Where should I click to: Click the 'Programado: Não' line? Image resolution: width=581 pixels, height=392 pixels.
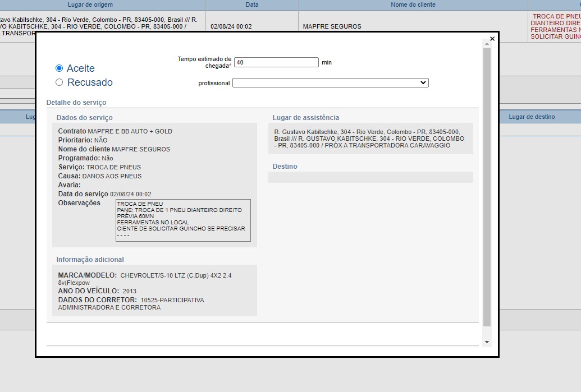85,158
